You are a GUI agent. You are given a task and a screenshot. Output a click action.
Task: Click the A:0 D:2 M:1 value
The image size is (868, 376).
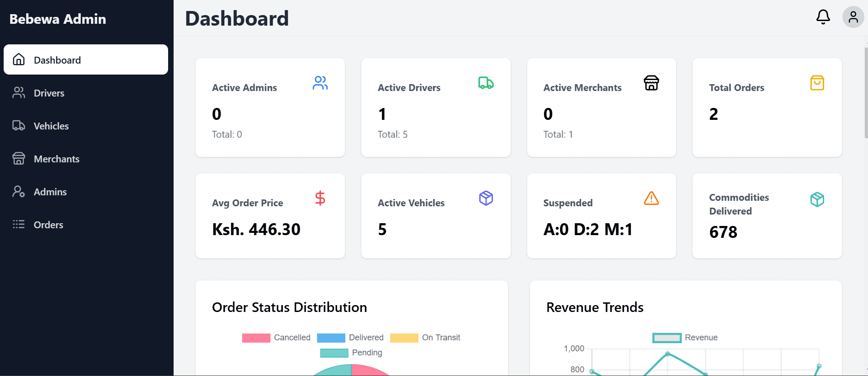point(588,229)
